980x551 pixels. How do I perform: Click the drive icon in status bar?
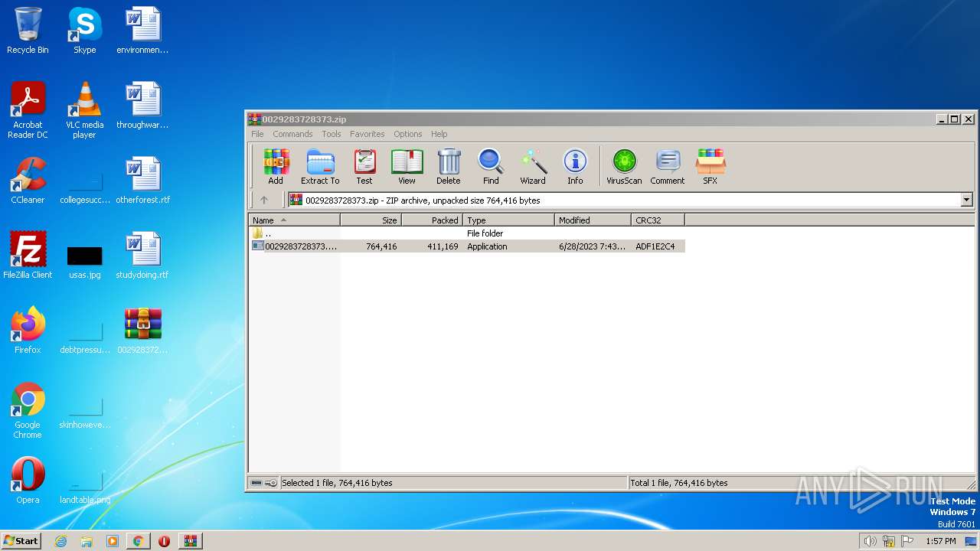257,483
